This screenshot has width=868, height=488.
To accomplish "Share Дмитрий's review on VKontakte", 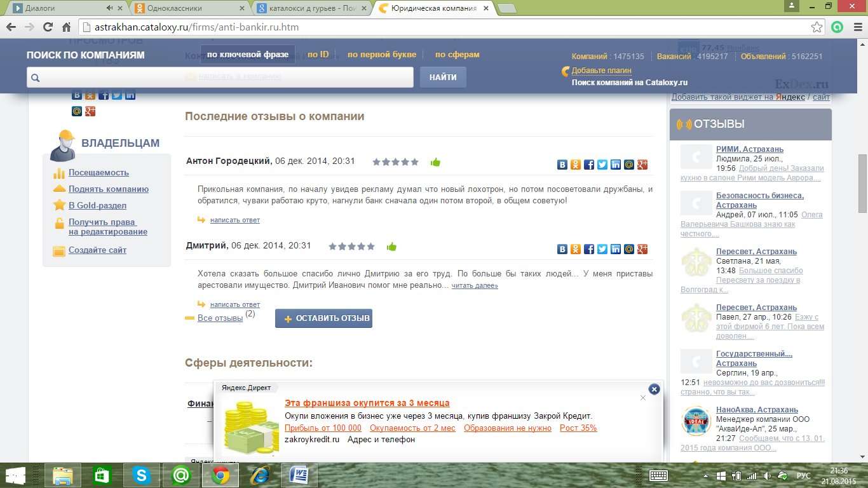I will (x=562, y=249).
